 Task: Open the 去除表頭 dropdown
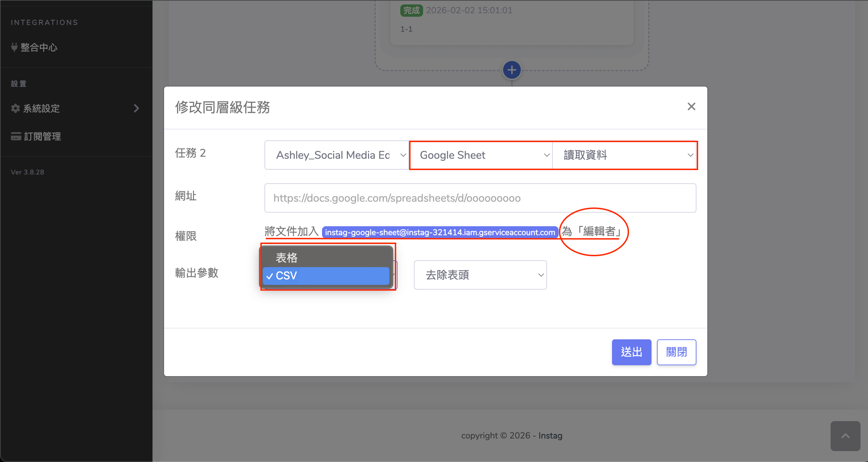coord(480,275)
